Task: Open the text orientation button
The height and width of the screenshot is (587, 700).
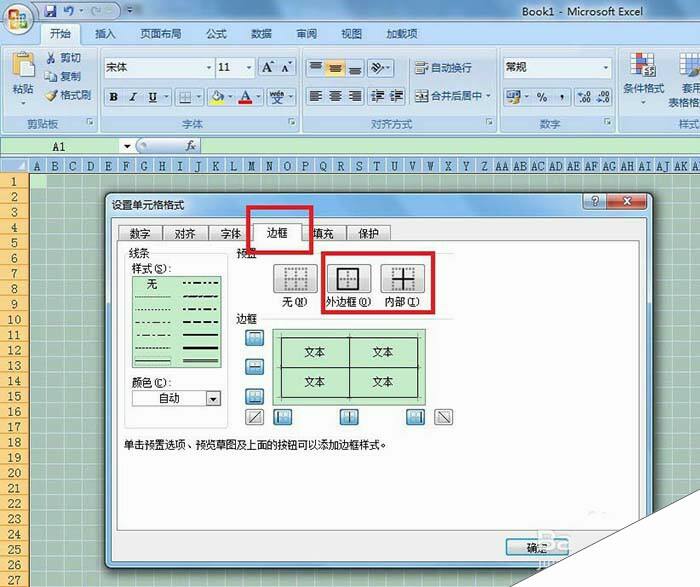Action: click(380, 68)
